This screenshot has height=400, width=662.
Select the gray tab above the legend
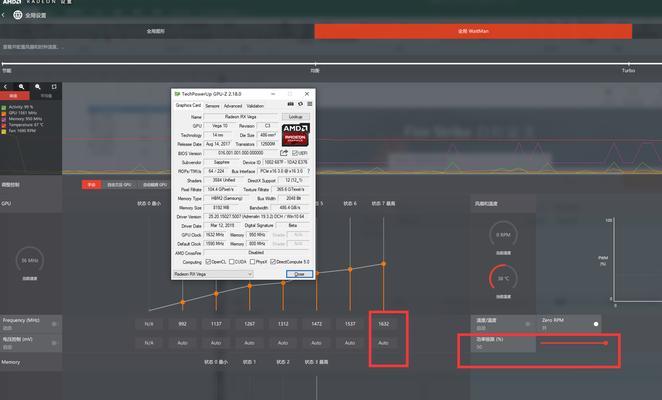point(46,96)
